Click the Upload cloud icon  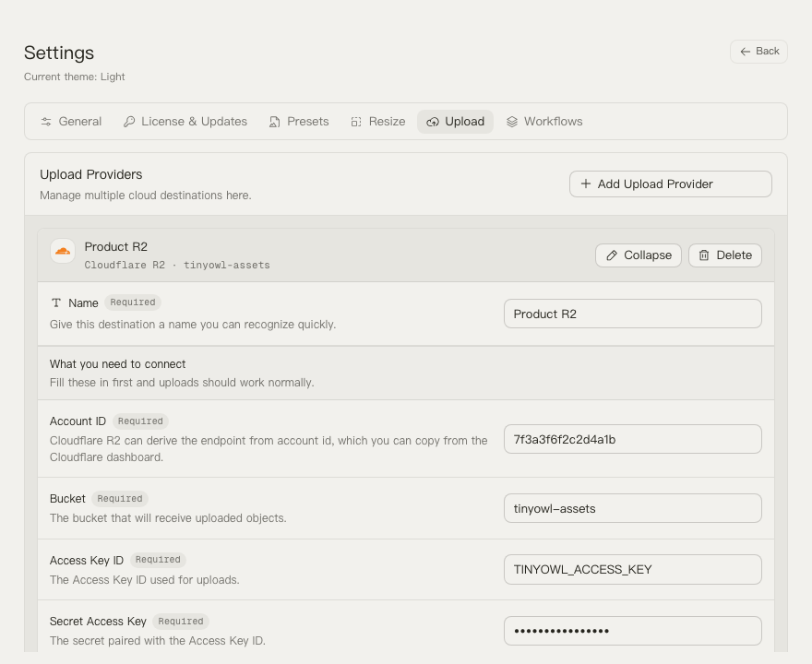(433, 122)
